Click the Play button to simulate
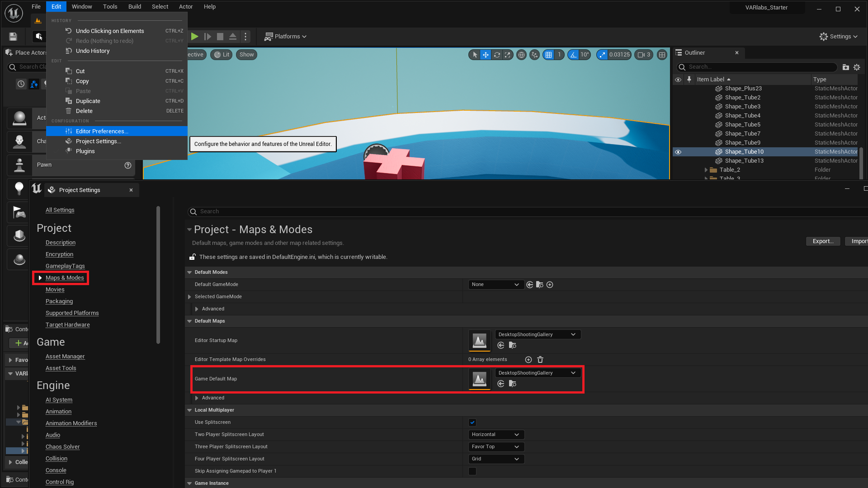This screenshot has width=868, height=488. (194, 36)
